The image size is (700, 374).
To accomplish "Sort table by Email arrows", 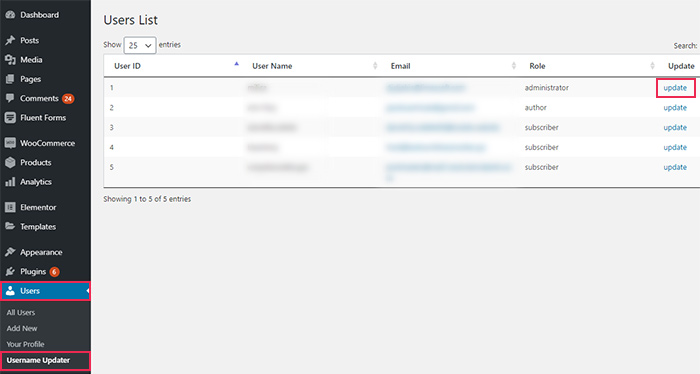I will [513, 66].
